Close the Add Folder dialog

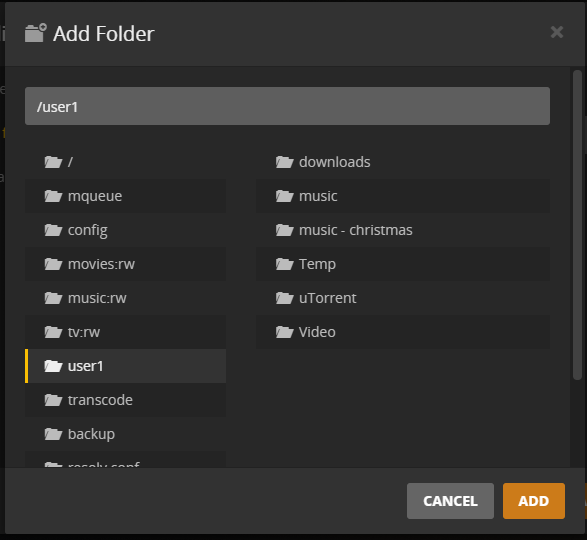click(x=557, y=32)
